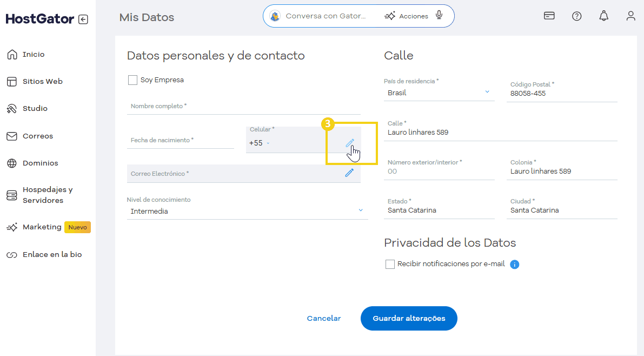This screenshot has width=644, height=356.
Task: Click the pencil icon in Correo Electrónico field
Action: tap(349, 173)
